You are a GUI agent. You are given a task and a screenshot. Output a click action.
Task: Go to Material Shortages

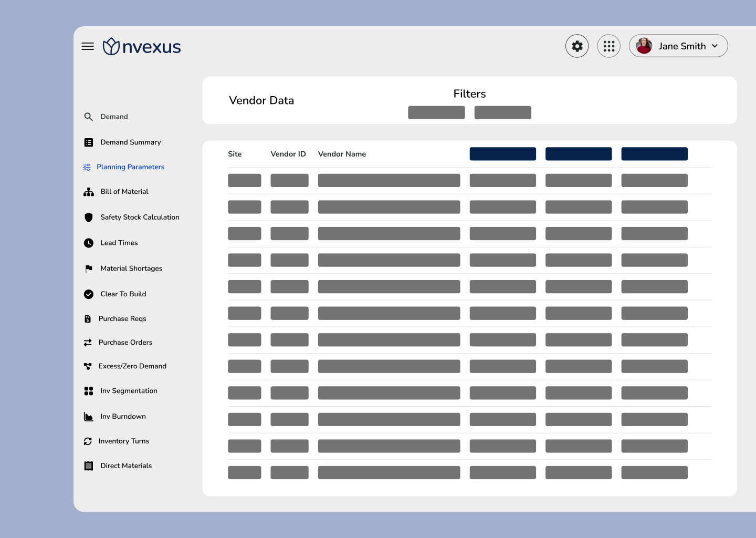click(131, 268)
